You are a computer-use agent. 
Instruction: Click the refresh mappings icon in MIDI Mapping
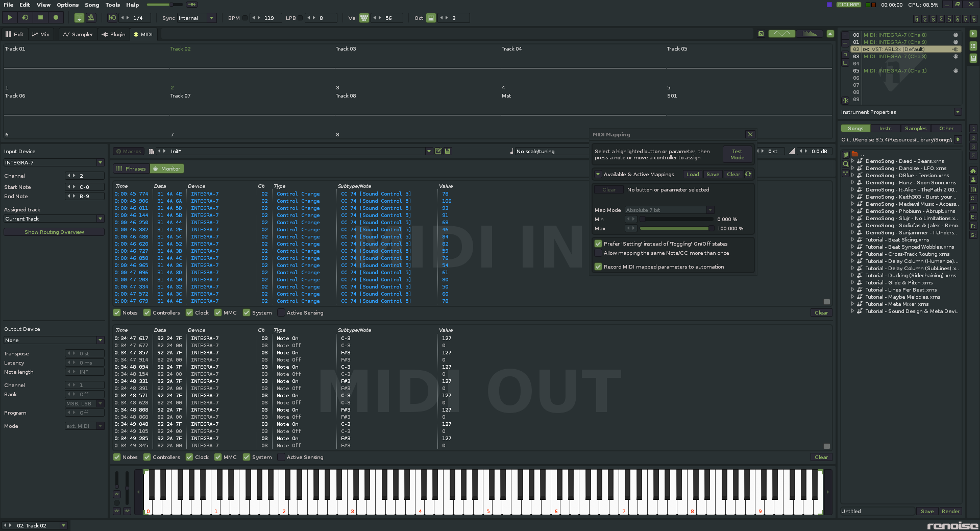(748, 174)
